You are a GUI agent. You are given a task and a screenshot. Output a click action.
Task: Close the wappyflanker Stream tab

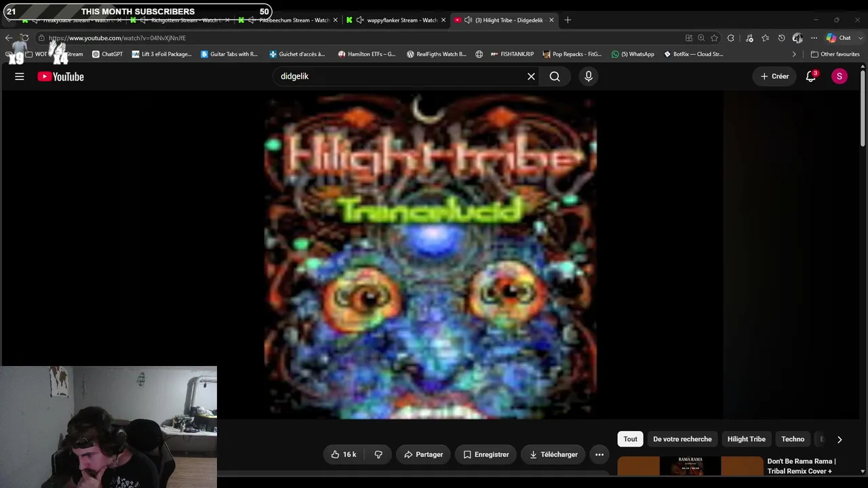coord(443,20)
